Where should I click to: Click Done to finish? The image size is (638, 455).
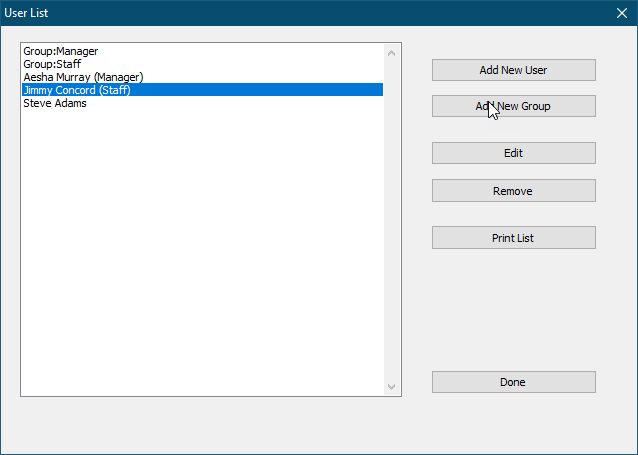[513, 382]
